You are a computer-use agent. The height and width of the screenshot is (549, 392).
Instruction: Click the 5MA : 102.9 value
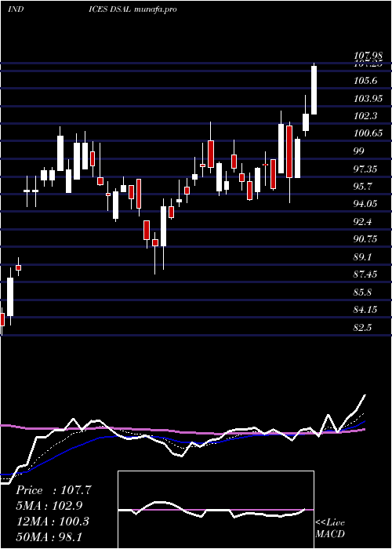[51, 506]
